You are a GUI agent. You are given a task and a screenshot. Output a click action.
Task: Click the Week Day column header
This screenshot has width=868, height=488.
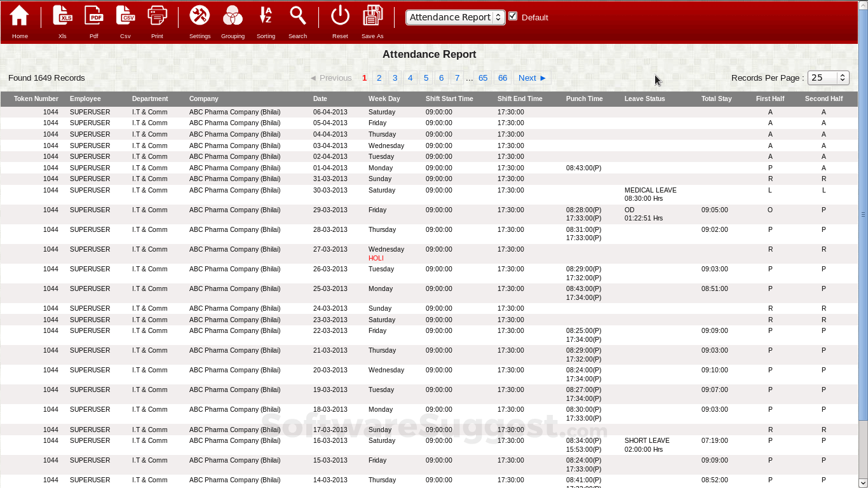[x=384, y=98]
